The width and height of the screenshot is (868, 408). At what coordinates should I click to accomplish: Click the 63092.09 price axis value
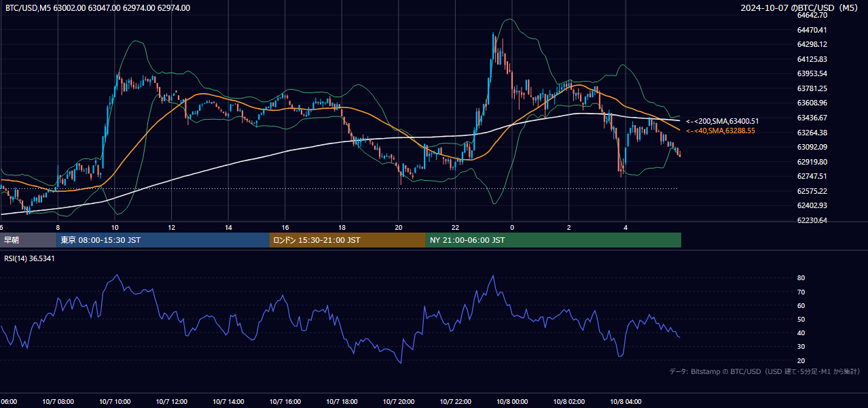(x=812, y=147)
